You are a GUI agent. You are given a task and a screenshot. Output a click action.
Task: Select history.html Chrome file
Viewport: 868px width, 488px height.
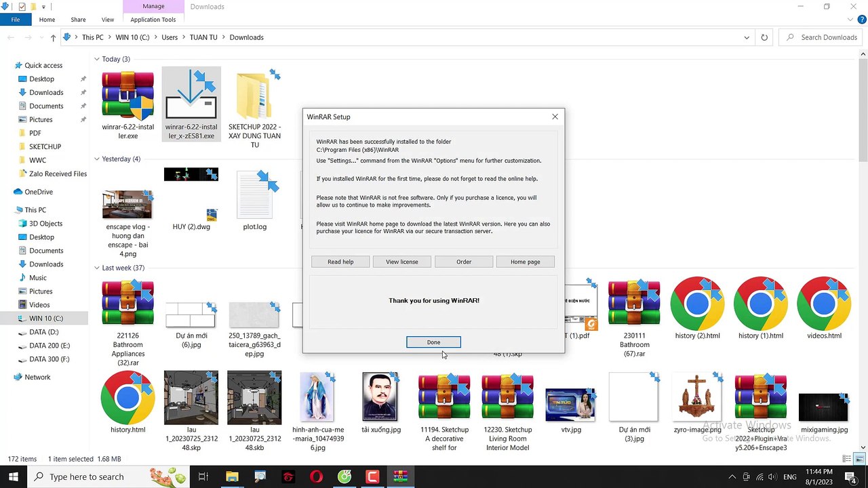point(127,397)
